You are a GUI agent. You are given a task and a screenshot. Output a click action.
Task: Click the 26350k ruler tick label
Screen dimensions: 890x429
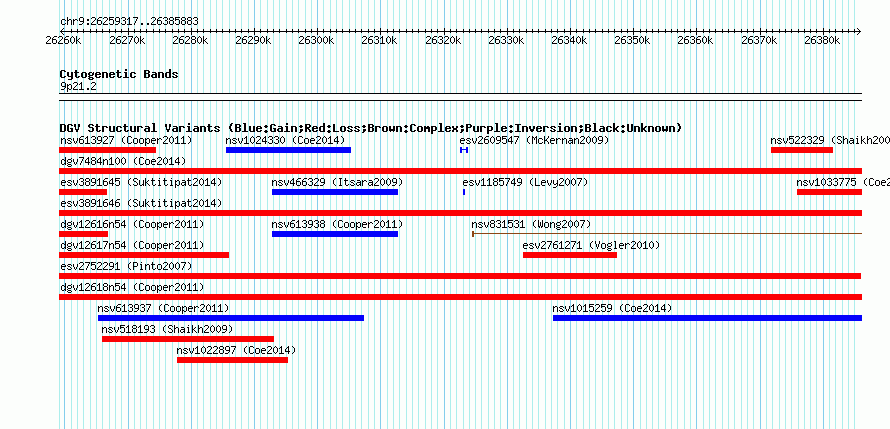pyautogui.click(x=634, y=40)
